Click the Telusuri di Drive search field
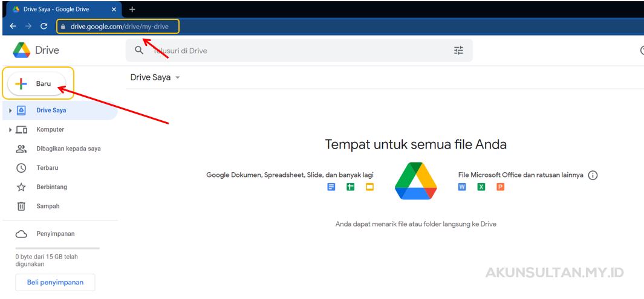 pyautogui.click(x=299, y=51)
